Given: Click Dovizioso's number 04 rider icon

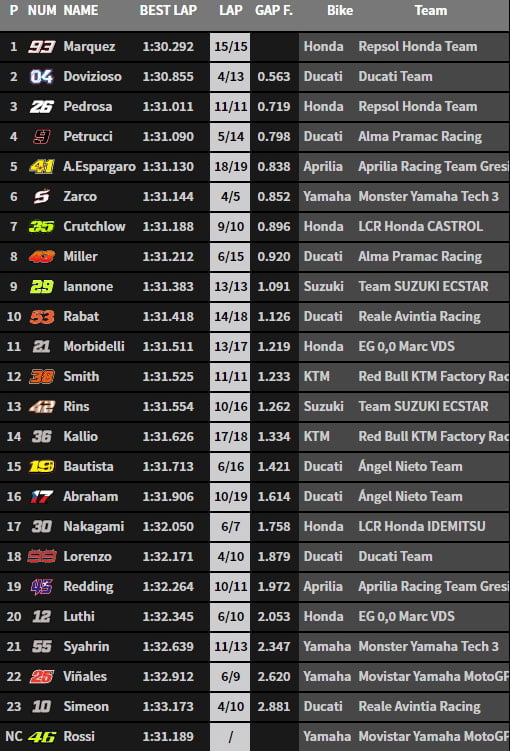Looking at the screenshot, I should (42, 77).
